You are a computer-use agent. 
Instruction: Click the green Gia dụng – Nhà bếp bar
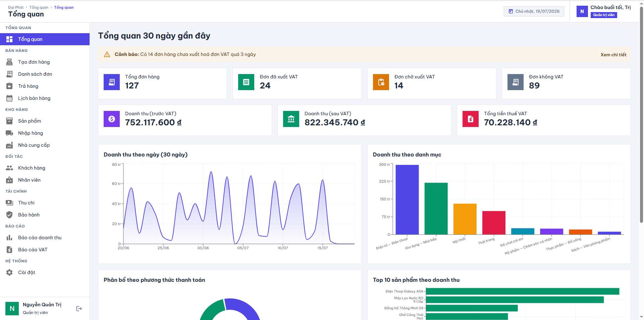(x=436, y=208)
